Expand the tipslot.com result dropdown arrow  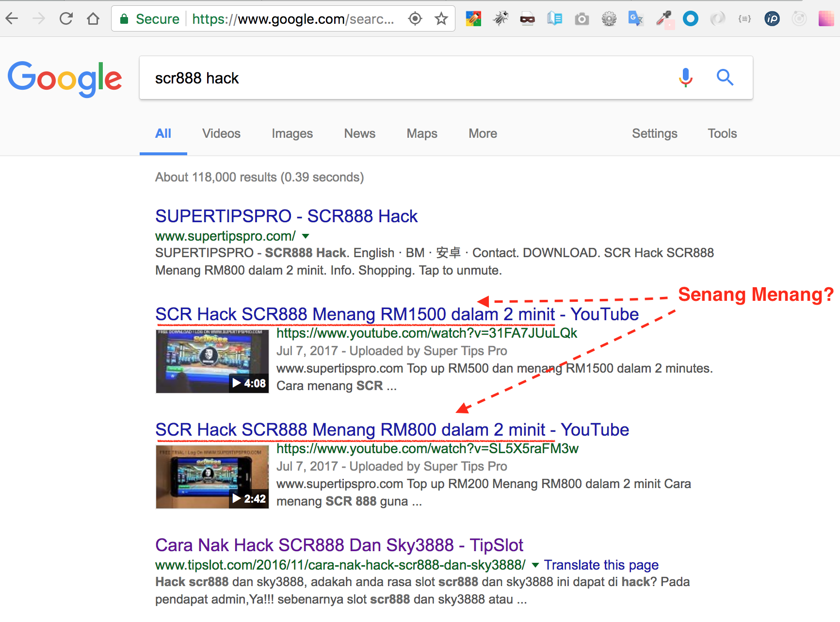(x=535, y=565)
